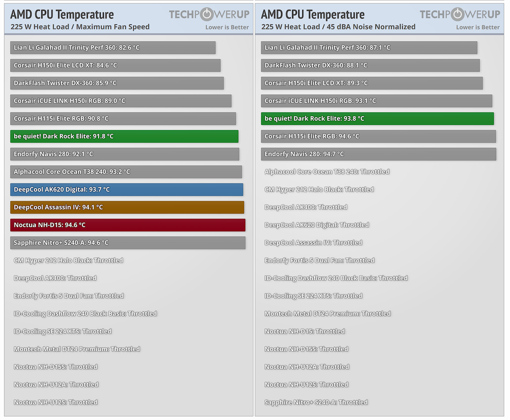Click the blue DeepCool AK620 Digital 93.7 °C bar

tap(127, 189)
